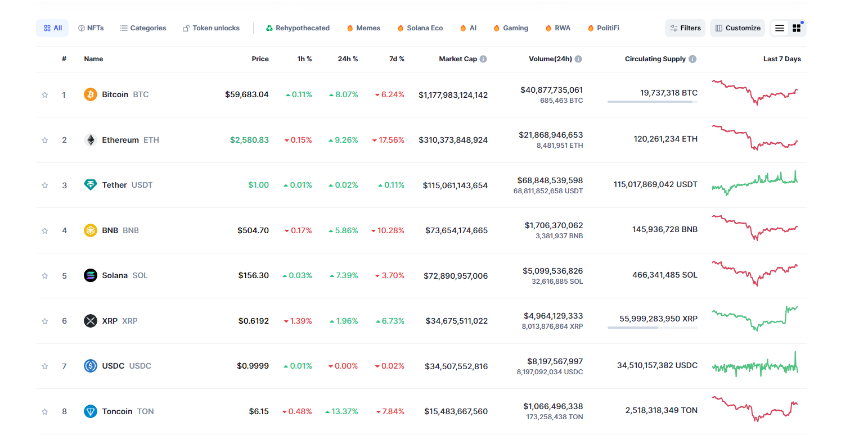Viewport: 868px width, 440px height.
Task: Click the Ethereum logo icon
Action: coord(91,140)
